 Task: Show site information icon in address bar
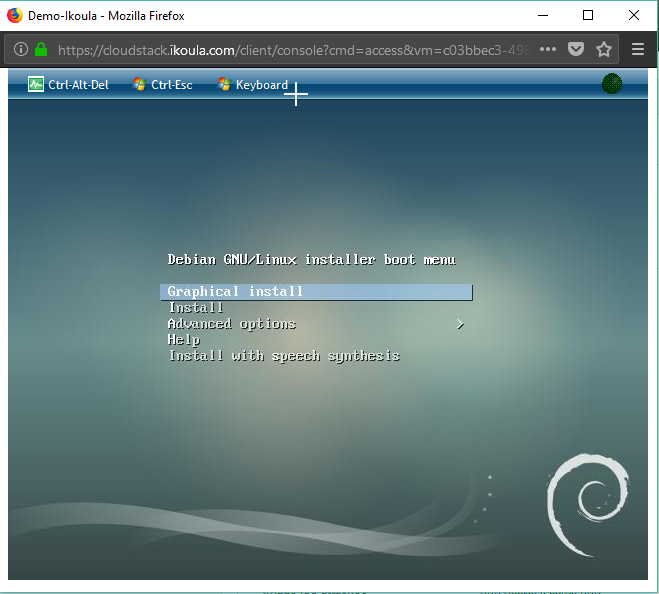point(21,50)
